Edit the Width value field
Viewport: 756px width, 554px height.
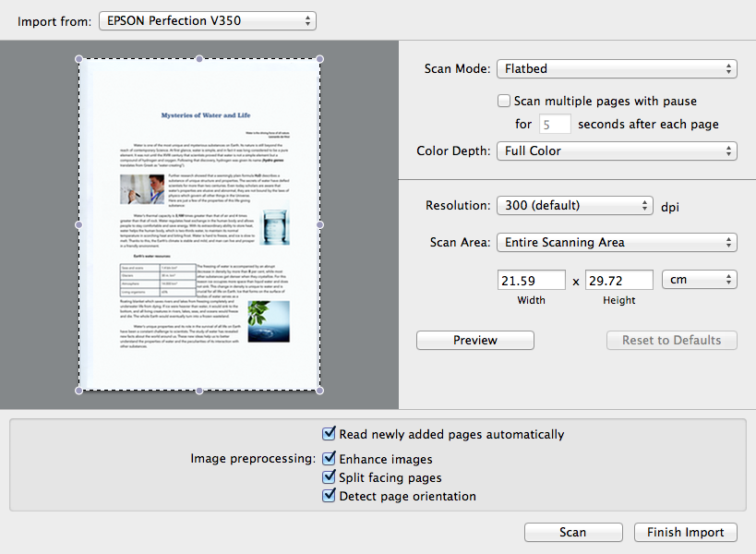coord(531,279)
